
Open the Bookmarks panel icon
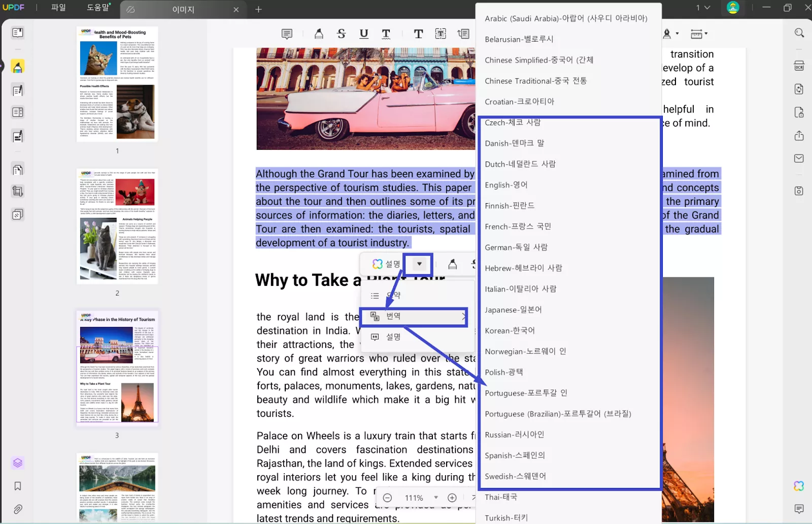tap(18, 486)
